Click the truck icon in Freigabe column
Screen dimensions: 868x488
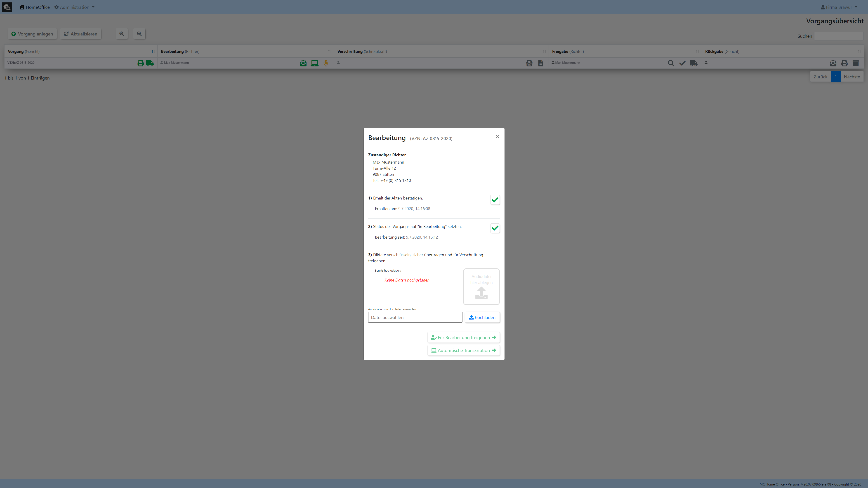693,63
